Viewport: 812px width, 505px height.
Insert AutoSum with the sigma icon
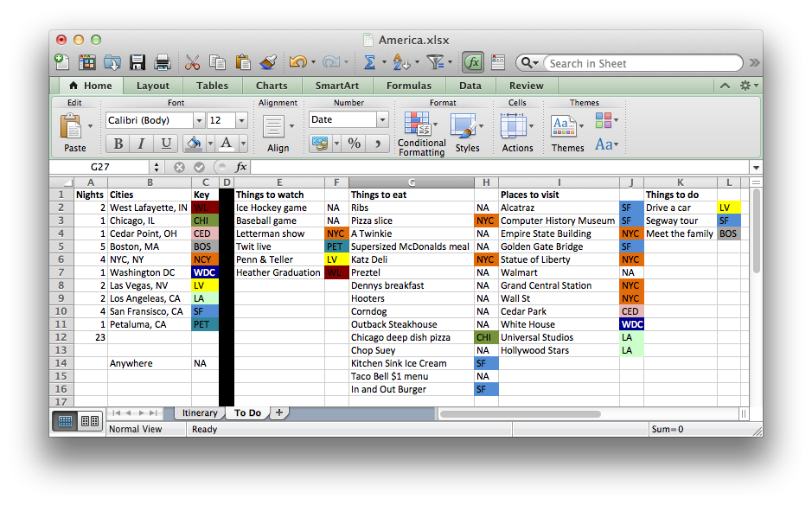pos(369,62)
